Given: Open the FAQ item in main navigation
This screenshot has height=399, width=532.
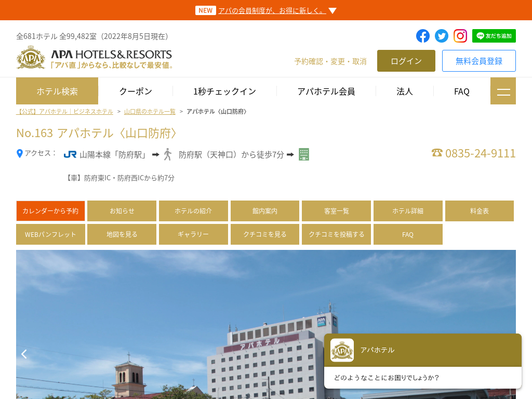Looking at the screenshot, I should pyautogui.click(x=462, y=91).
